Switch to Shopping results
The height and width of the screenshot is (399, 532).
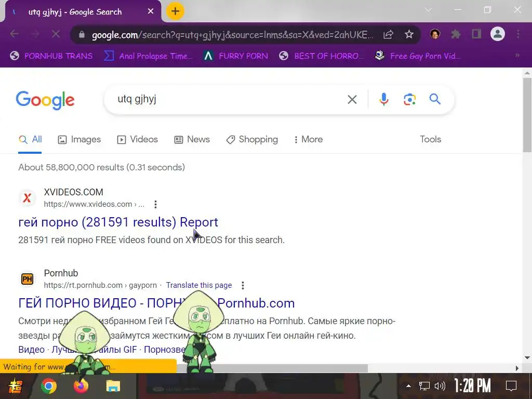(x=252, y=139)
